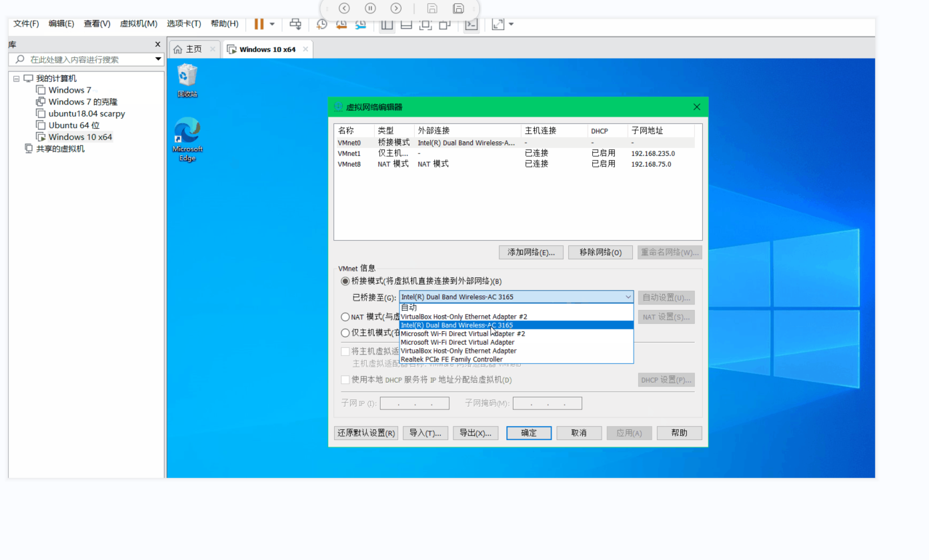The image size is (929, 560).
Task: Open the pause button dropdown arrow
Action: click(272, 24)
